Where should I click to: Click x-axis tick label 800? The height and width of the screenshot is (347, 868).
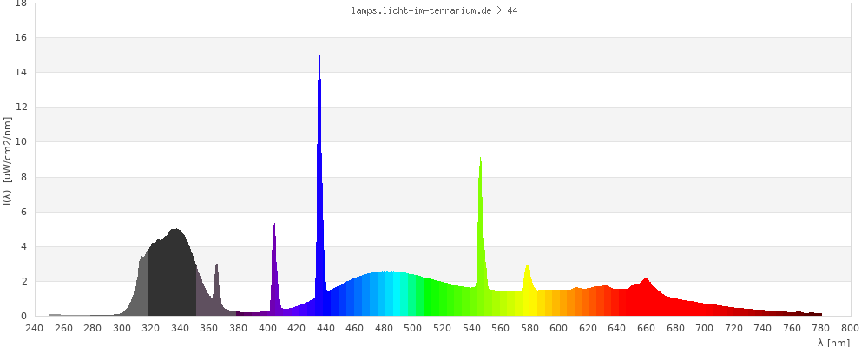tap(851, 328)
